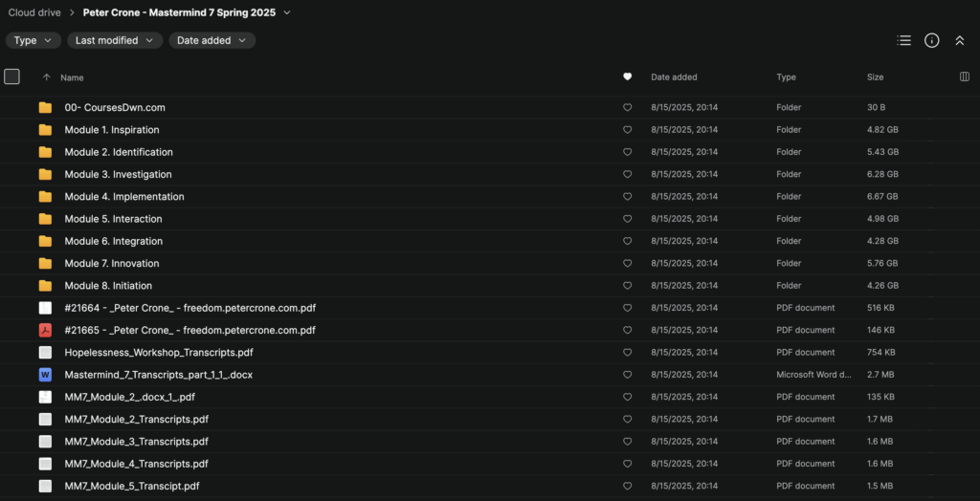
Task: Expand the Last modified filter
Action: pyautogui.click(x=115, y=40)
